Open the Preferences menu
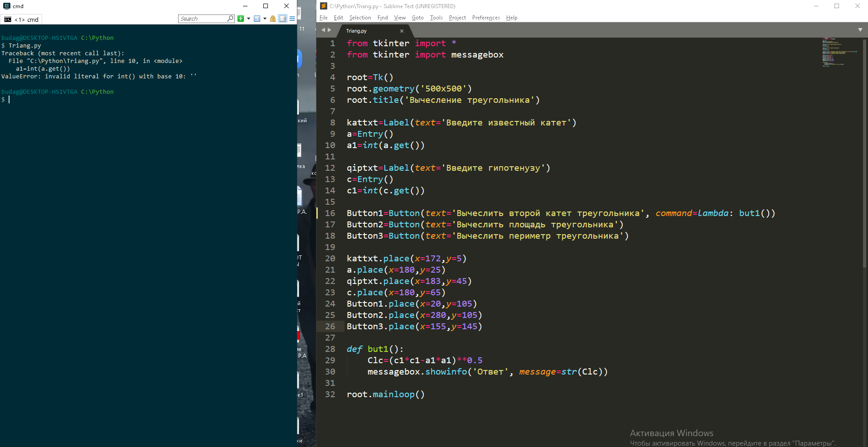868x447 pixels. click(486, 18)
